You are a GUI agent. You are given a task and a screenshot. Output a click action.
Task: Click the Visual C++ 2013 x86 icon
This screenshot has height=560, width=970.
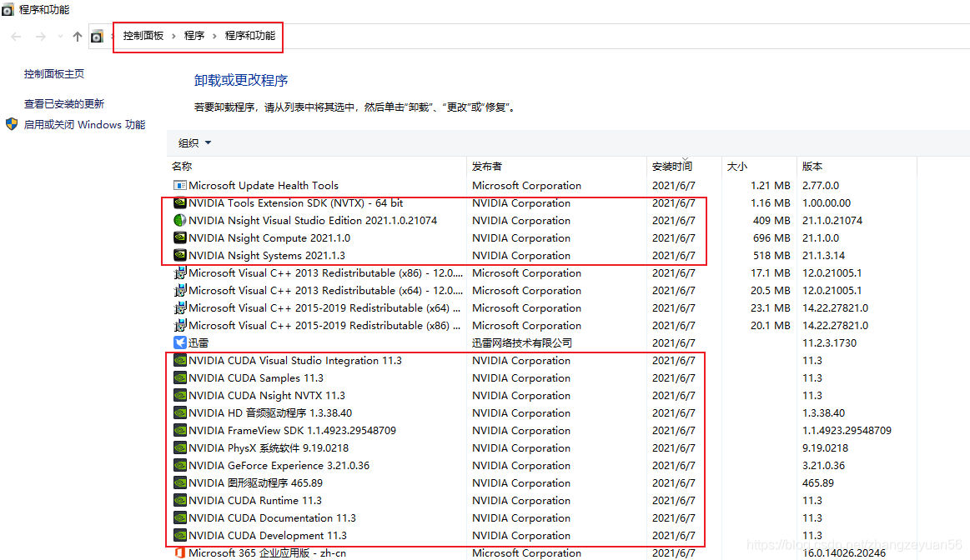click(180, 273)
